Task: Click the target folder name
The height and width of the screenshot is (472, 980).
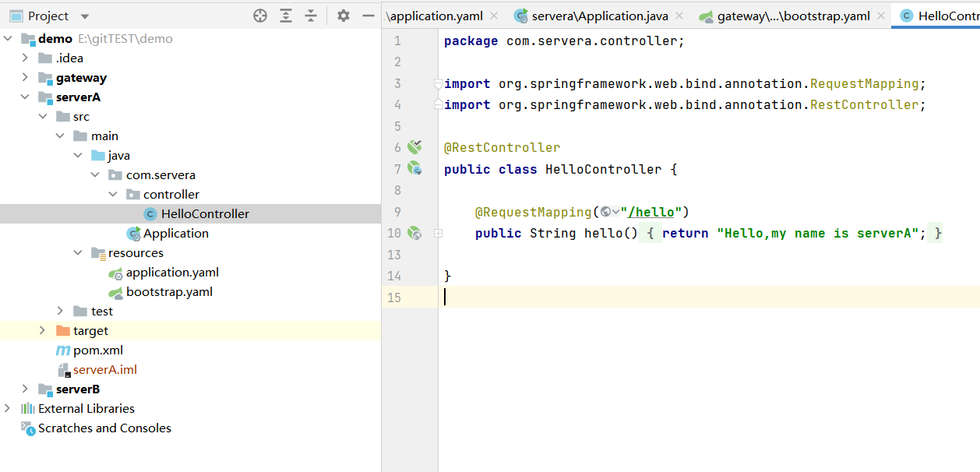Action: coord(91,330)
